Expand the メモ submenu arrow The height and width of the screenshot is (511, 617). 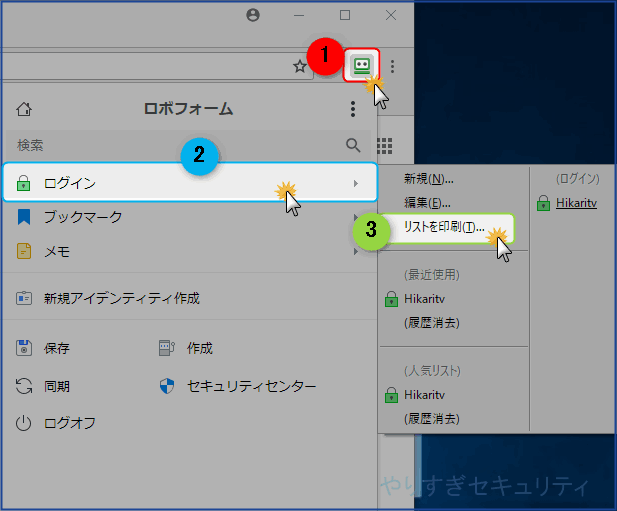[x=356, y=251]
